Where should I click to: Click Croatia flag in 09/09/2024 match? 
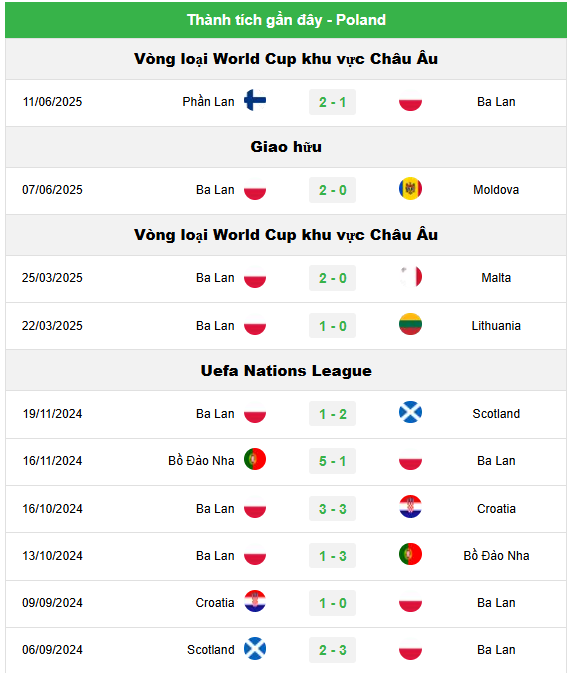255,601
